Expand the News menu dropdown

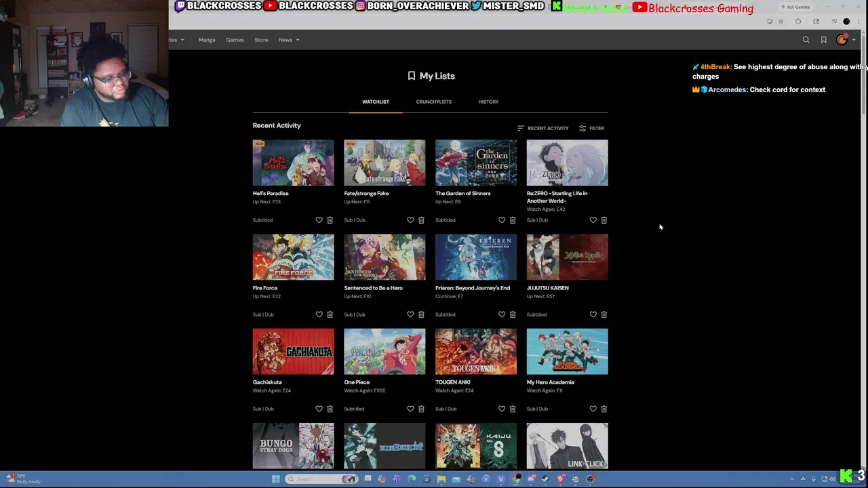click(289, 40)
